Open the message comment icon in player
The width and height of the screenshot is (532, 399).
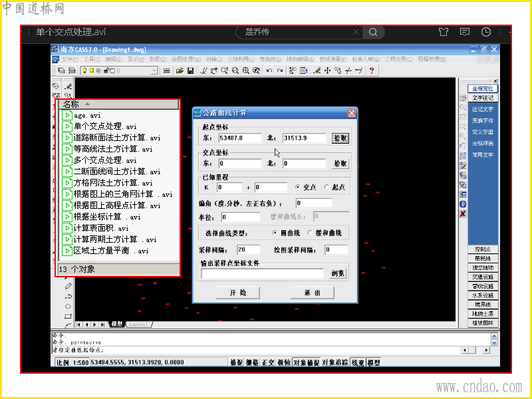(x=464, y=32)
